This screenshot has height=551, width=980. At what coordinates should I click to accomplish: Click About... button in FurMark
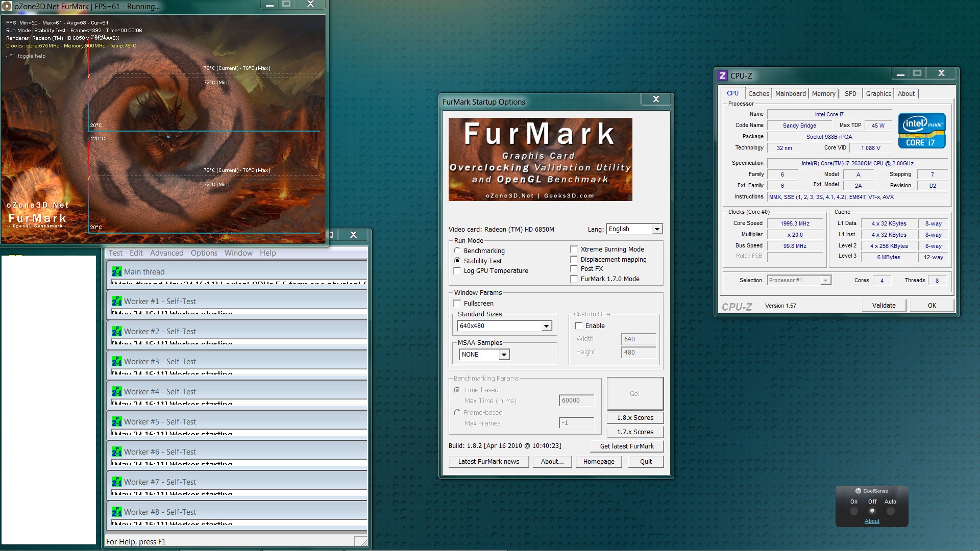[x=552, y=462]
